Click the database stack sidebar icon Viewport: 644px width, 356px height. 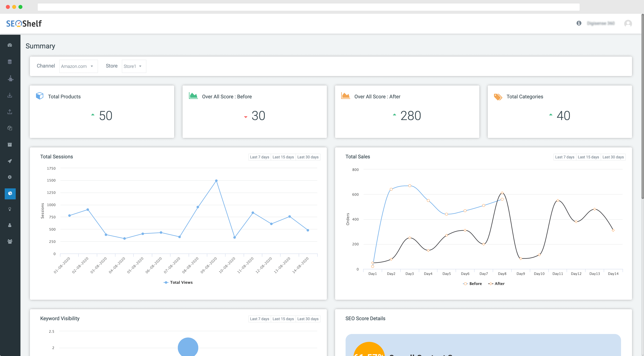point(10,62)
